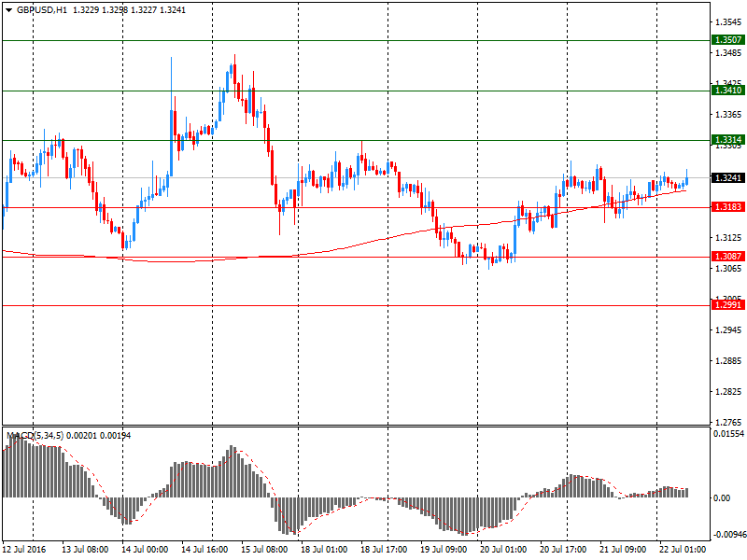The width and height of the screenshot is (747, 560).
Task: Click the 1.2765 price scale value
Action: pos(728,422)
